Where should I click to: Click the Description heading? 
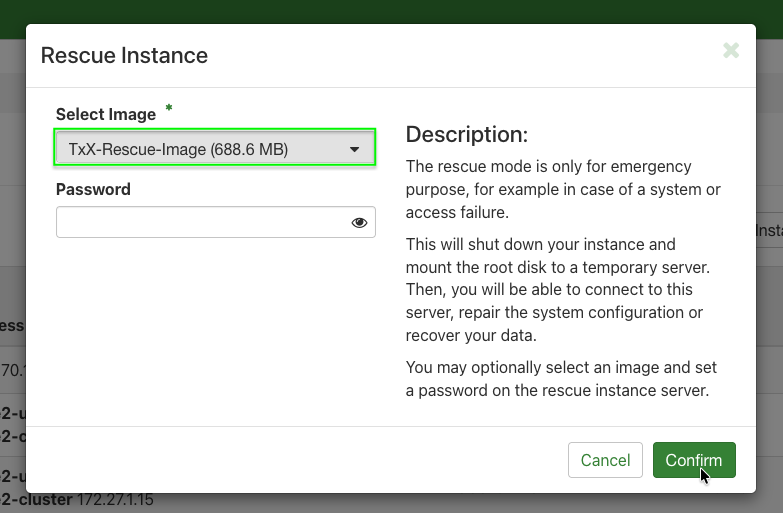pyautogui.click(x=466, y=135)
